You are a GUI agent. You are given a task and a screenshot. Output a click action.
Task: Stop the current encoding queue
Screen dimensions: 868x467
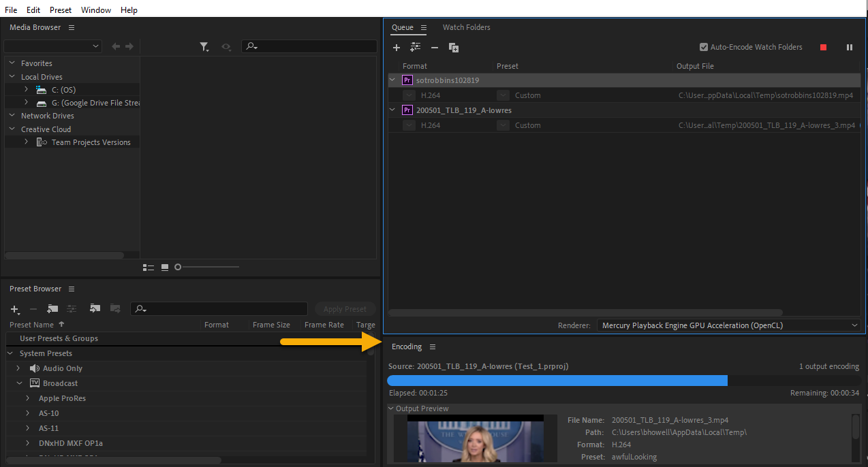823,47
